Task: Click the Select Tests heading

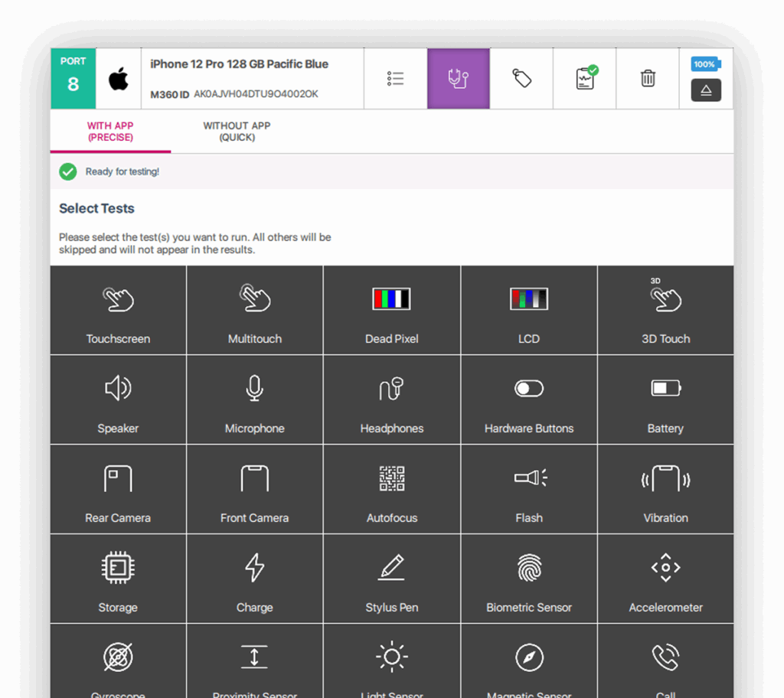Action: 96,208
